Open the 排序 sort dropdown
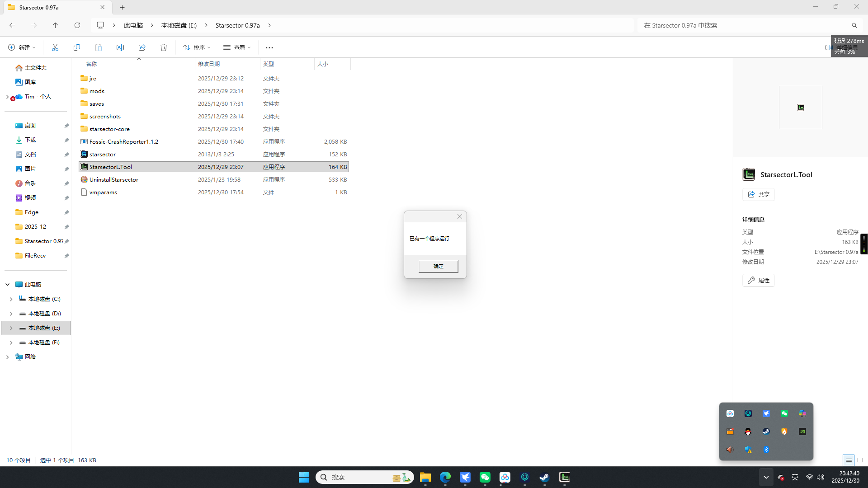The image size is (868, 488). point(197,47)
